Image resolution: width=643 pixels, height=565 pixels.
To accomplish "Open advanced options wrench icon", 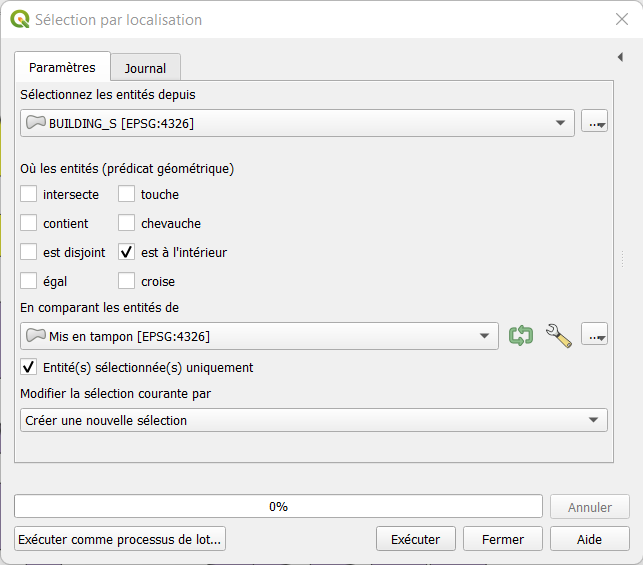I will click(x=558, y=336).
